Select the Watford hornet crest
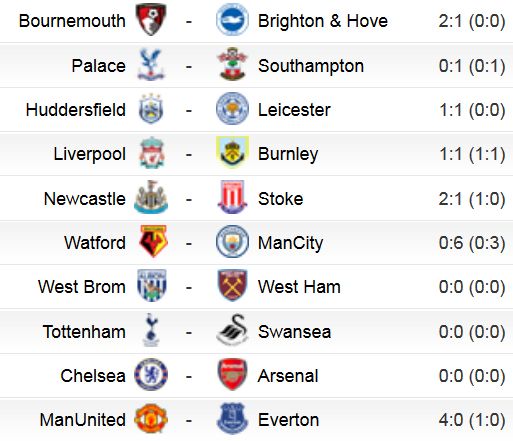The height and width of the screenshot is (441, 513). point(153,241)
